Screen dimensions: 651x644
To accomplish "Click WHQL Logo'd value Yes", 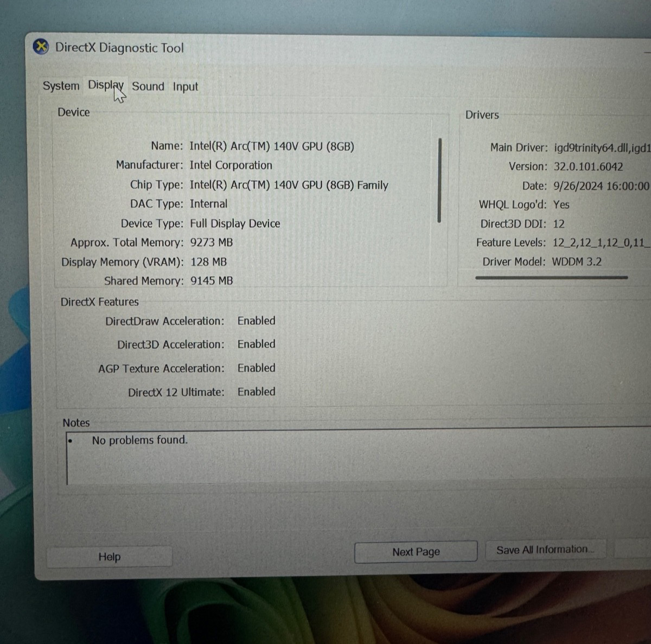I will coord(561,205).
